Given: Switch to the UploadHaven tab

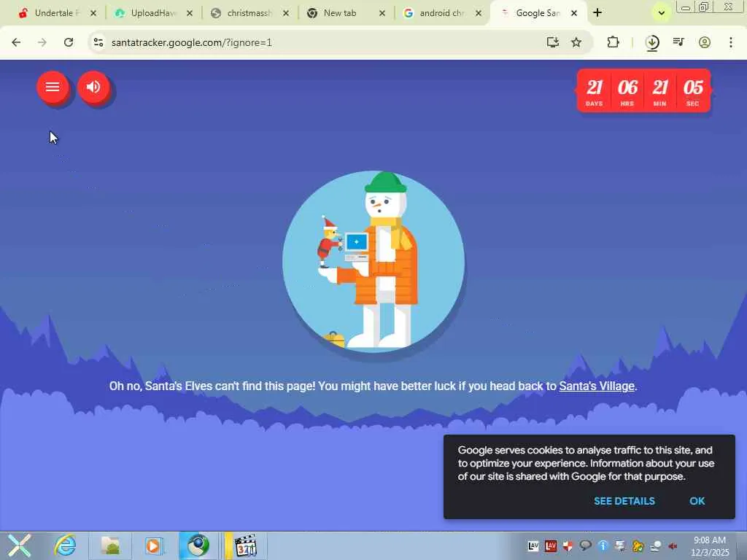Looking at the screenshot, I should [x=152, y=13].
